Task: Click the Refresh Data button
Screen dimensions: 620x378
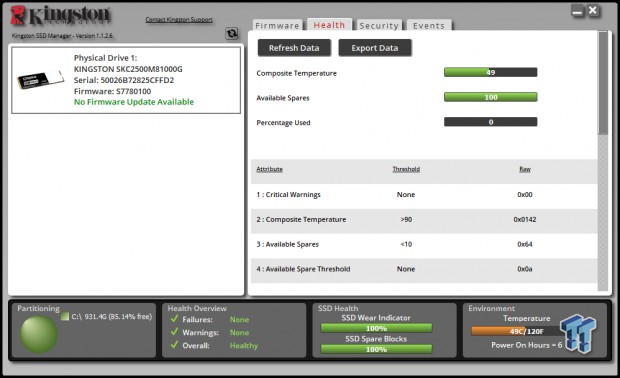Action: tap(294, 48)
